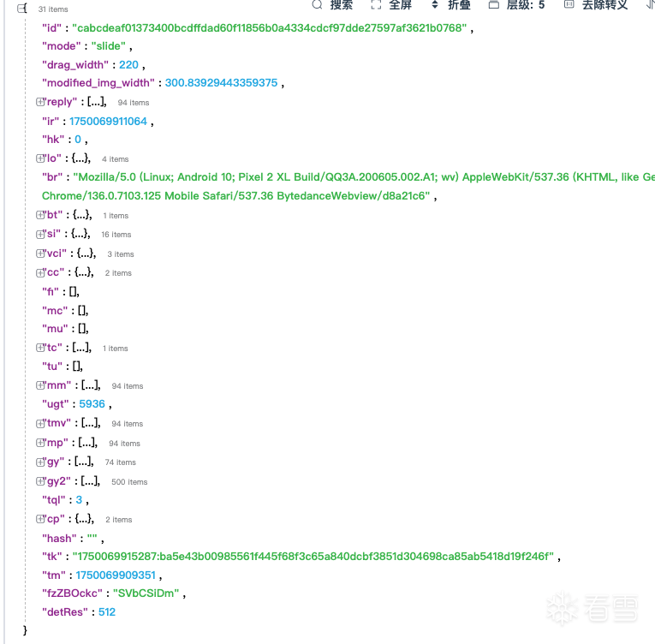This screenshot has height=644, width=655.
Task: Select the "id" key
Action: point(51,28)
